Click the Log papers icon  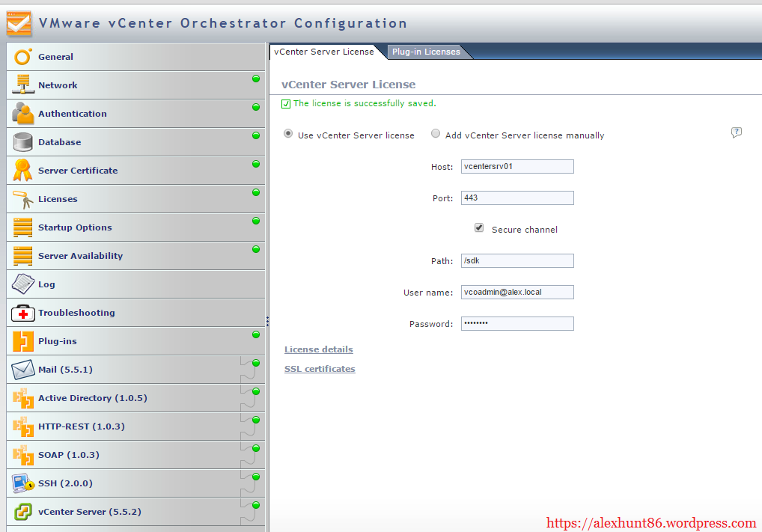[23, 284]
